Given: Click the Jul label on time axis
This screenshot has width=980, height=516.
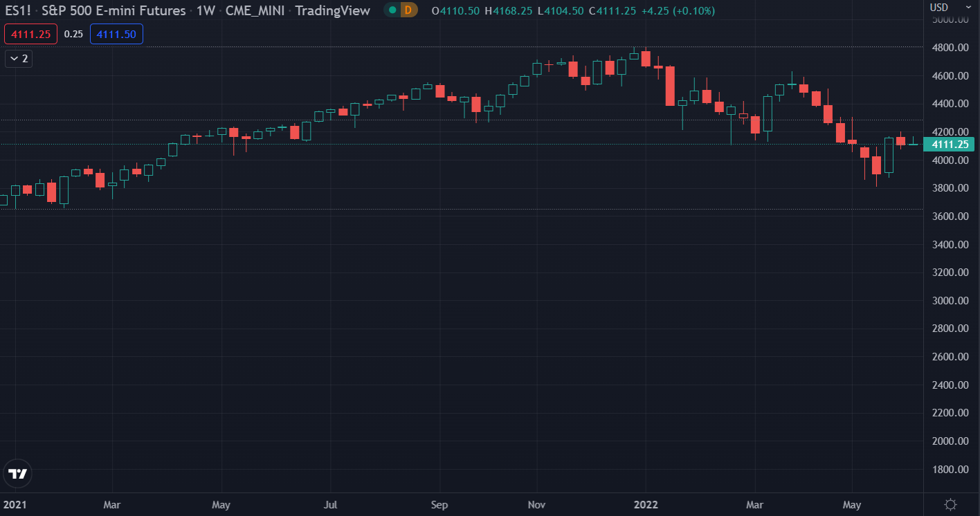Looking at the screenshot, I should tap(330, 505).
